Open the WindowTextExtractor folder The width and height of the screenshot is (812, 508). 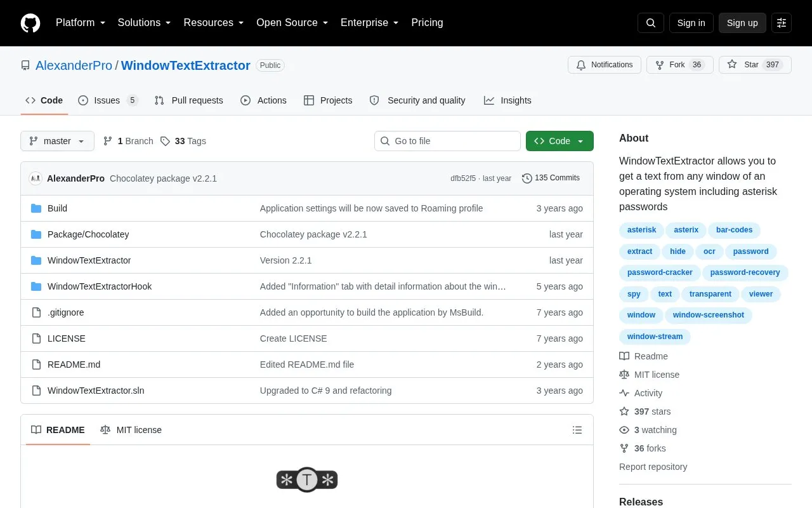89,260
